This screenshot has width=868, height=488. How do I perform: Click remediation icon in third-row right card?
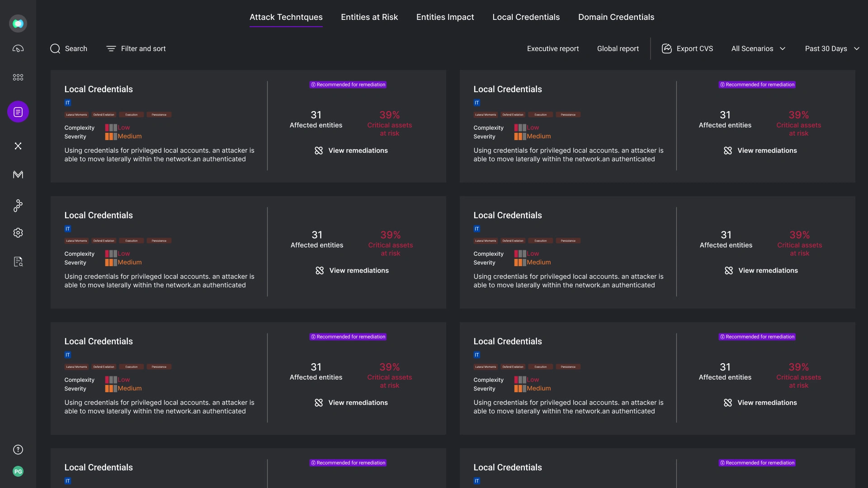click(728, 403)
